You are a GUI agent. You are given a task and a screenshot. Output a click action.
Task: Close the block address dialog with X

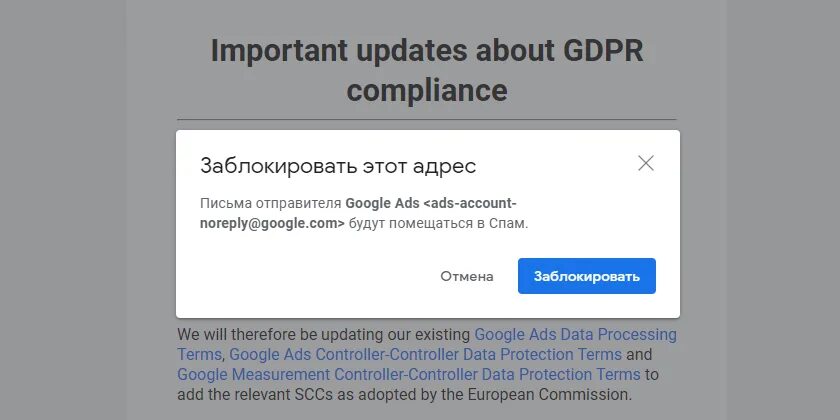(646, 163)
